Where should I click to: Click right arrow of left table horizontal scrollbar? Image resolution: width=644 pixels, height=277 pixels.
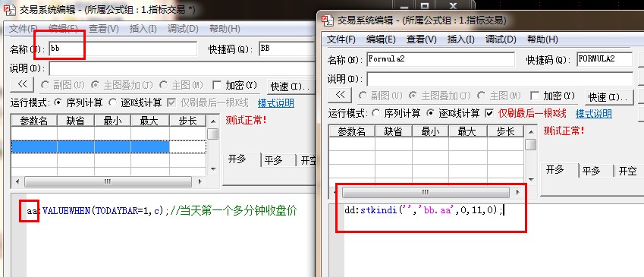click(x=199, y=181)
